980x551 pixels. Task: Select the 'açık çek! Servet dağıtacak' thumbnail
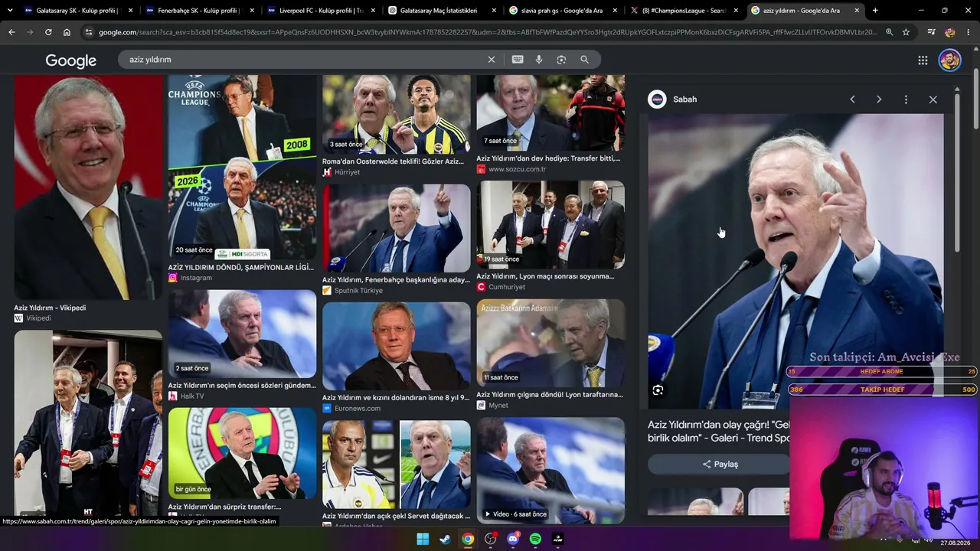[x=397, y=465]
